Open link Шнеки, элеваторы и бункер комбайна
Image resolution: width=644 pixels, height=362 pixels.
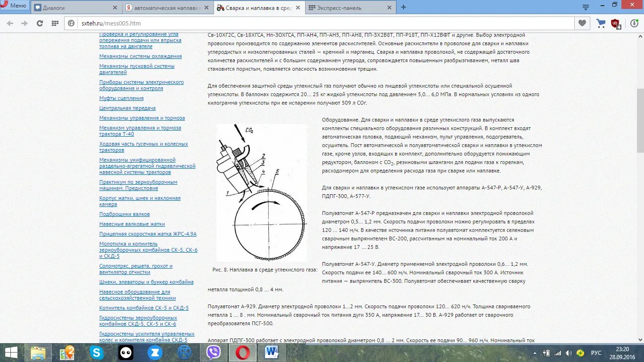146,282
